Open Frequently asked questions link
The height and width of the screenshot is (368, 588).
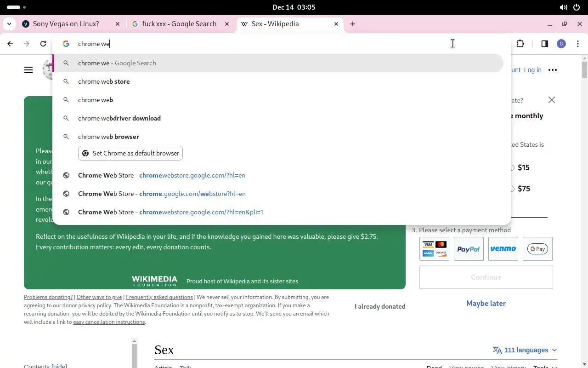159,297
